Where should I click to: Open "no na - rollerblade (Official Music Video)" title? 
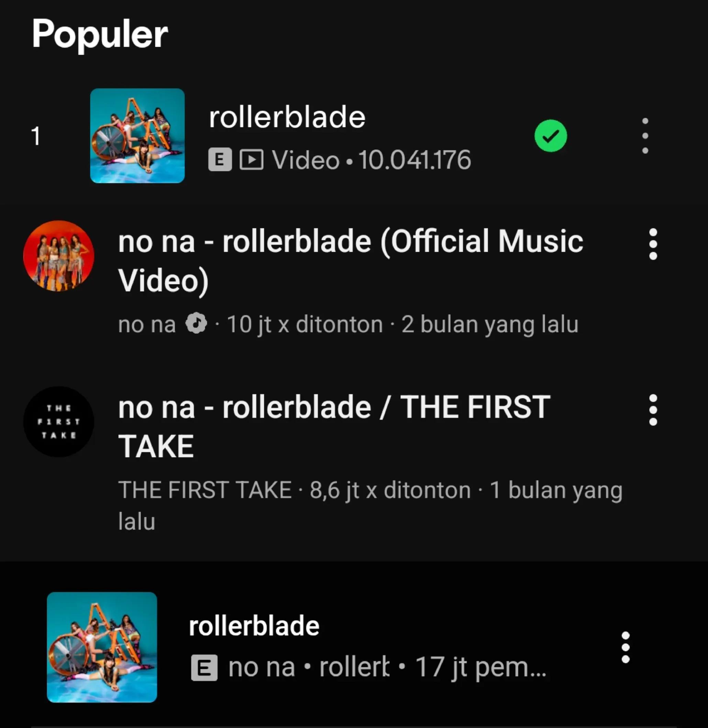(x=350, y=261)
